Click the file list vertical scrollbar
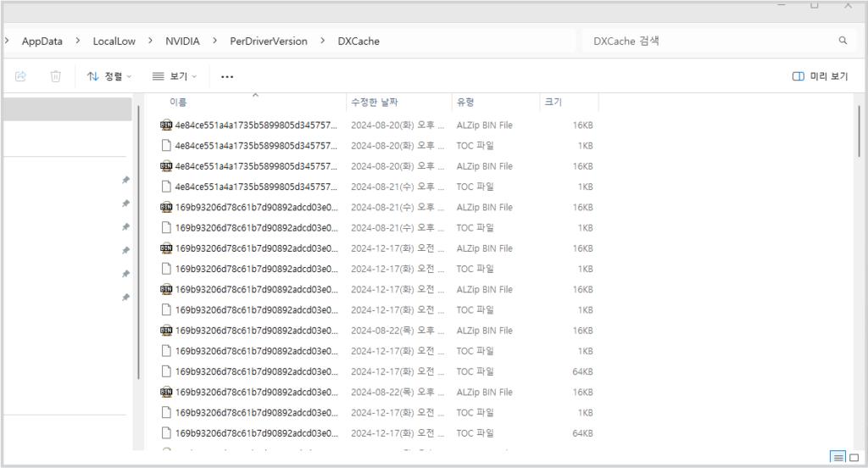 pyautogui.click(x=860, y=132)
